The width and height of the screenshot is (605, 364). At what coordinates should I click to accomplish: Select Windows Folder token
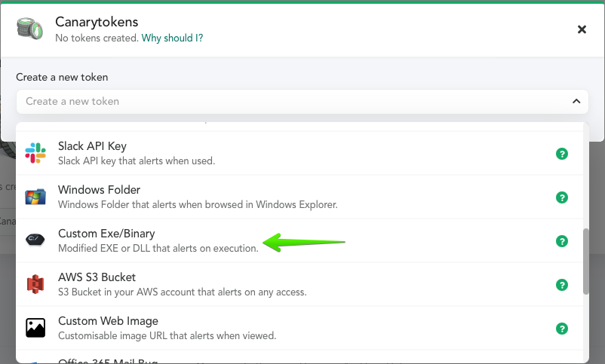(299, 197)
